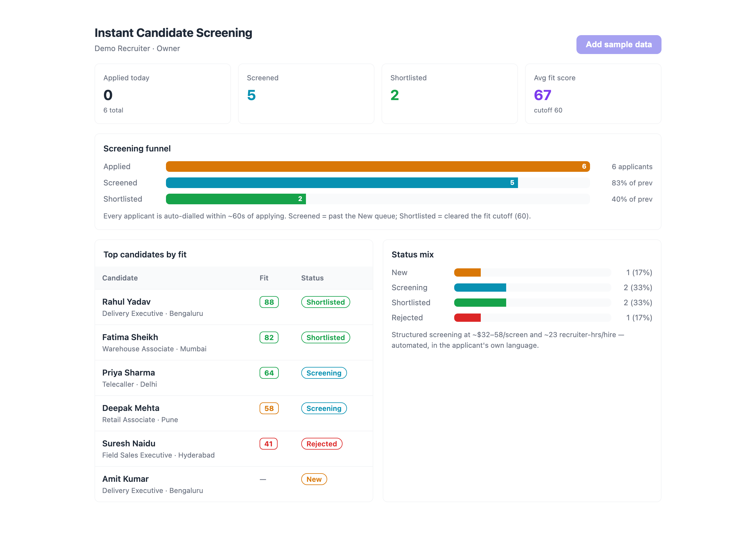Click 'Warehouse Associate · Mumbai' text
Screen dimensions: 756x555
154,349
